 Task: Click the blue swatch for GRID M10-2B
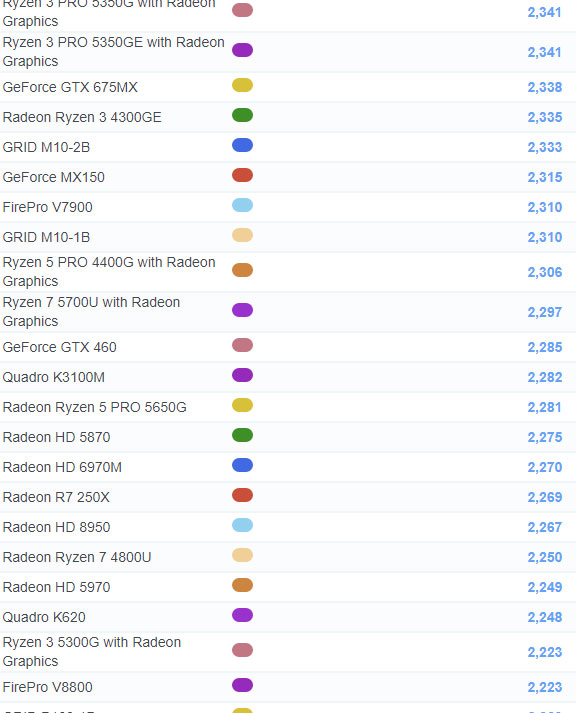click(242, 145)
